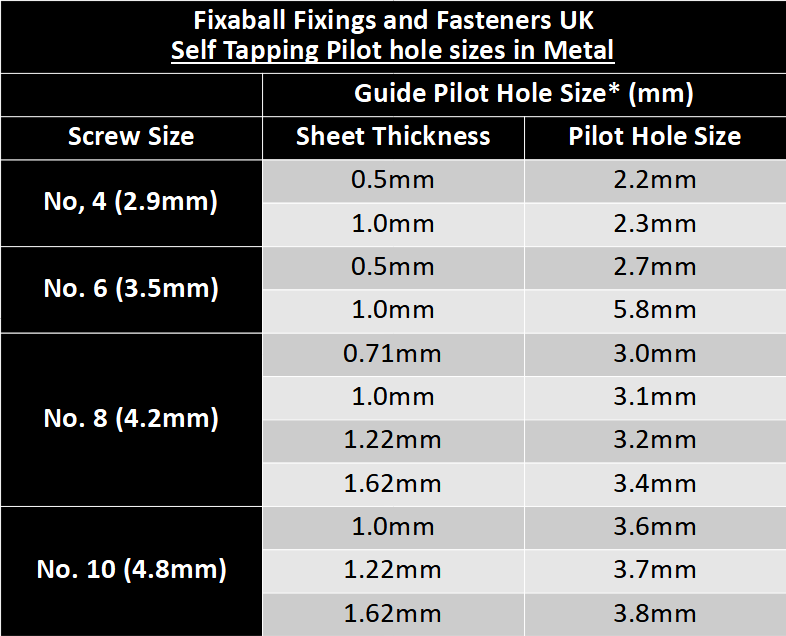Select the No, 4 (2.9mm) screw row label

131,202
